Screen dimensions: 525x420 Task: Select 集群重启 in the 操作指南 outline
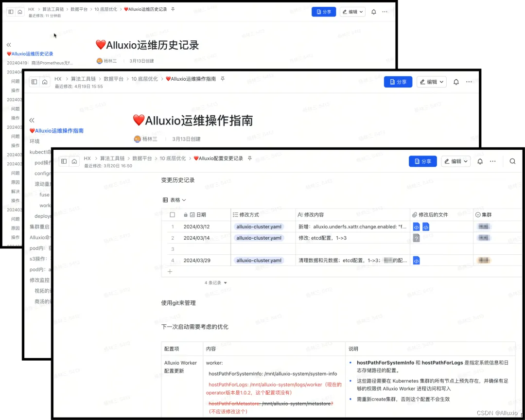pos(39,227)
